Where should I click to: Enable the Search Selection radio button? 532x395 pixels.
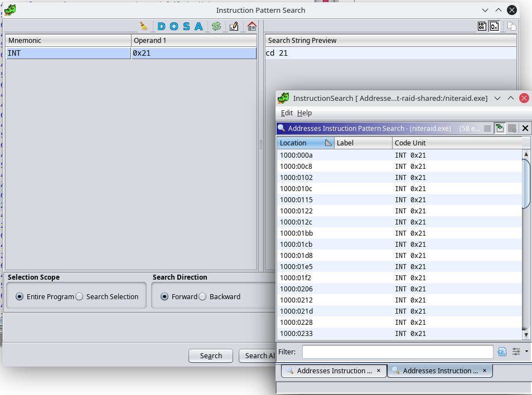[80, 296]
